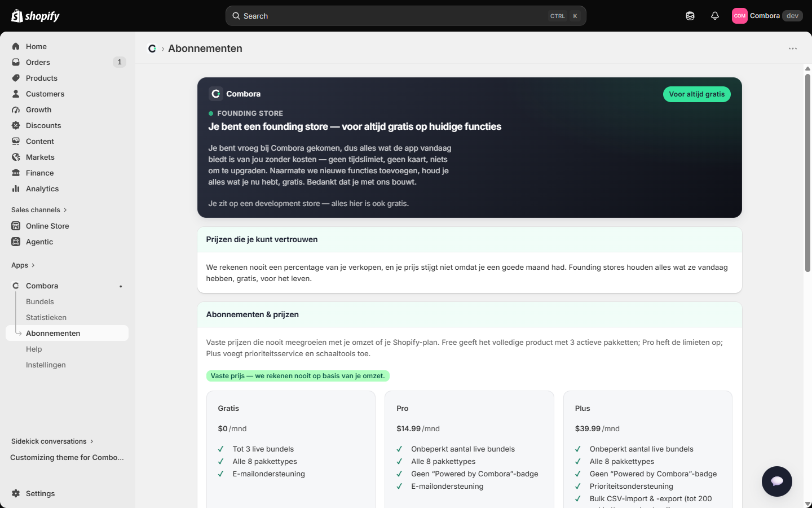Viewport: 812px width, 508px height.
Task: Go to Orders via inbox icon
Action: [x=16, y=62]
